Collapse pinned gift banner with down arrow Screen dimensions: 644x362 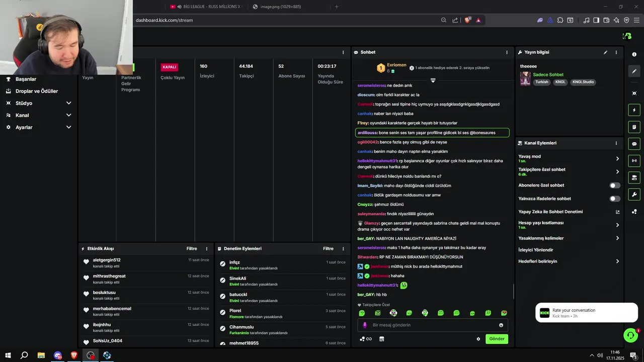pos(433,80)
